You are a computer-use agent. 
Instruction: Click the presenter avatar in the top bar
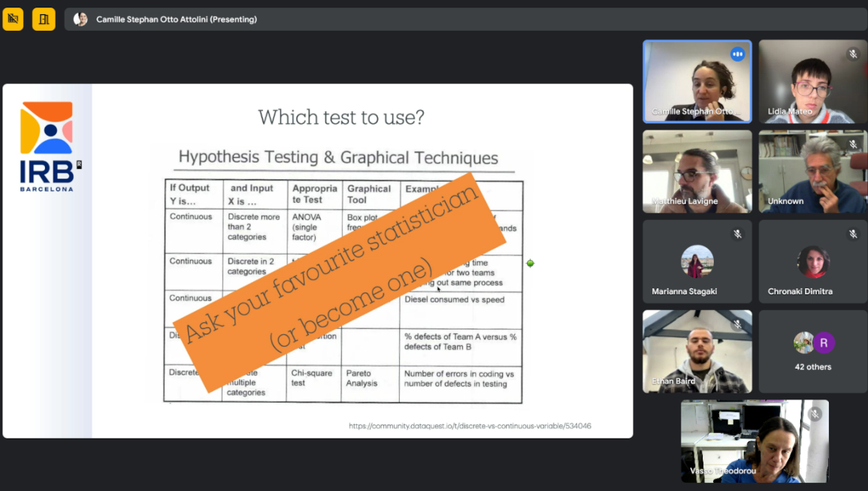pyautogui.click(x=80, y=20)
